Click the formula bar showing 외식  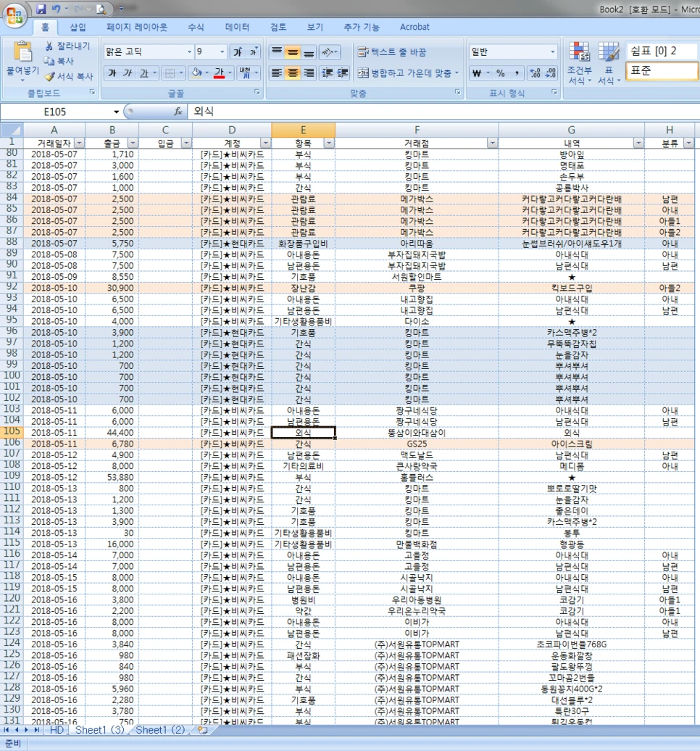click(x=445, y=112)
